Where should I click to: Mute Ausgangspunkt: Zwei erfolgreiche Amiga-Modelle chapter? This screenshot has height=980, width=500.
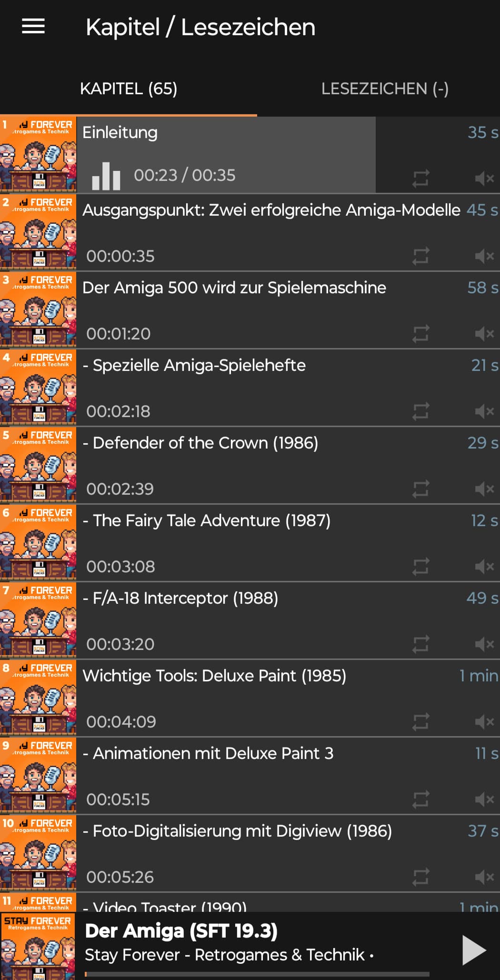coord(485,256)
